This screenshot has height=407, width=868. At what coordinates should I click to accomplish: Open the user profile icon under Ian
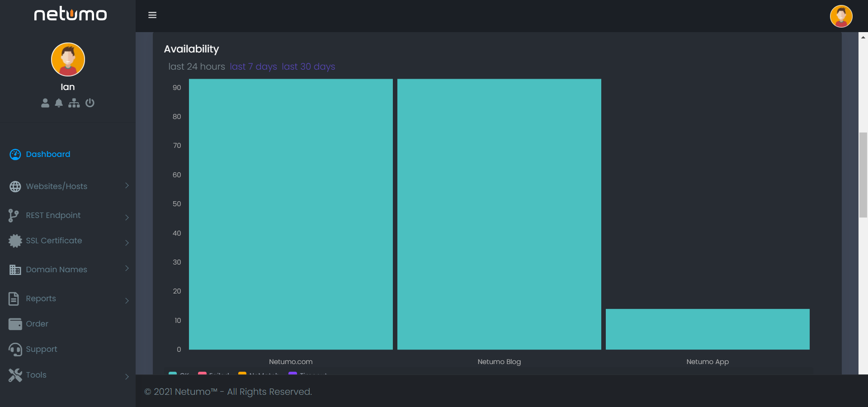click(45, 103)
